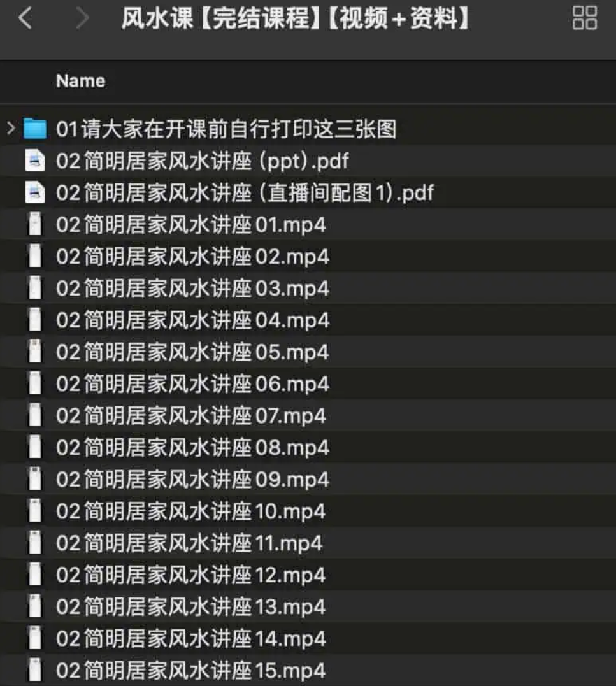Click the PDF icon for 简明居家风水讲座 (ppt)
This screenshot has width=616, height=686.
tap(35, 161)
